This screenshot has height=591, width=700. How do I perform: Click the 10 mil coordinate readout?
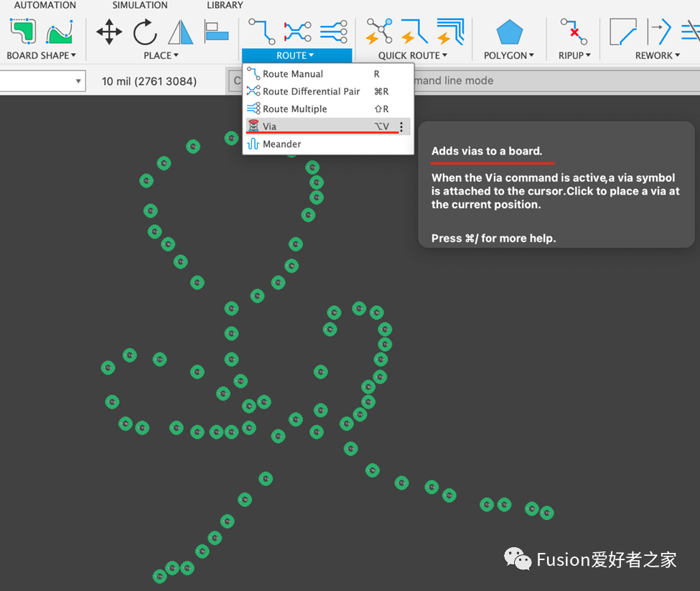pyautogui.click(x=149, y=81)
